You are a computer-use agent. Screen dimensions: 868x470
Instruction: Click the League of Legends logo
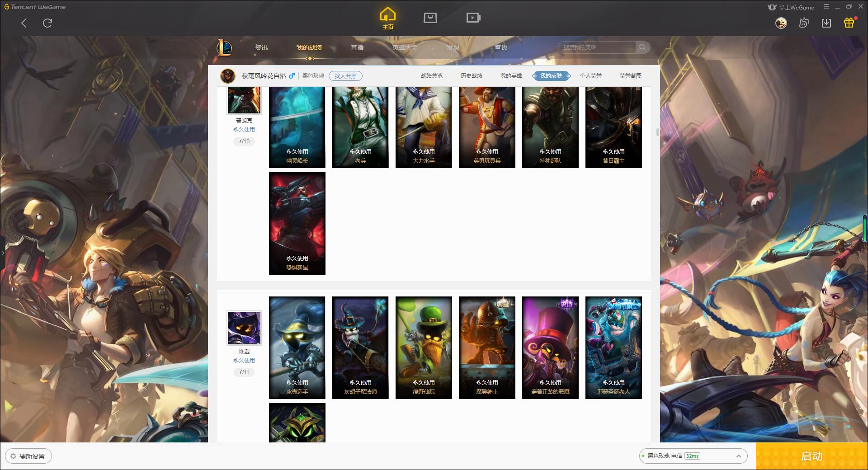click(224, 47)
